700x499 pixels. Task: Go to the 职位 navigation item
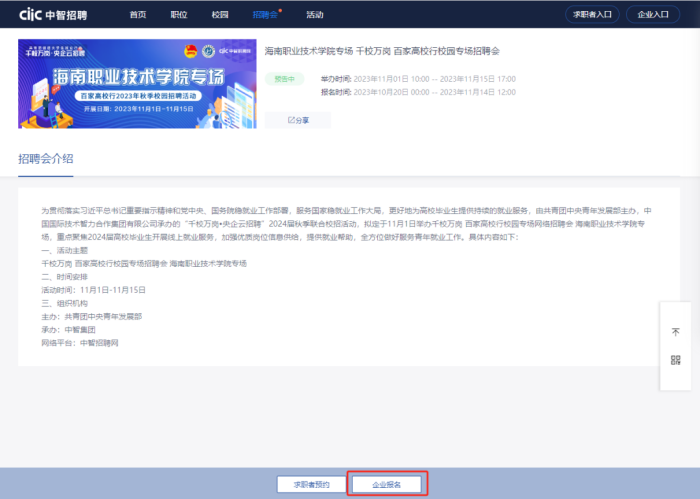click(179, 15)
